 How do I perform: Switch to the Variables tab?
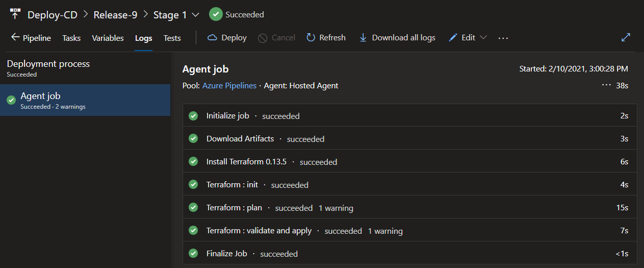(108, 38)
